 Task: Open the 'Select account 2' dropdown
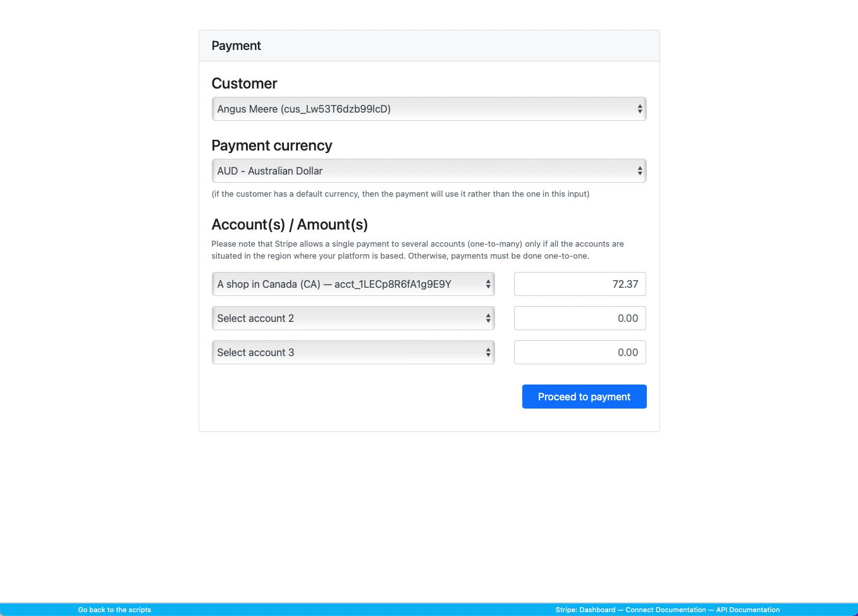(x=346, y=318)
